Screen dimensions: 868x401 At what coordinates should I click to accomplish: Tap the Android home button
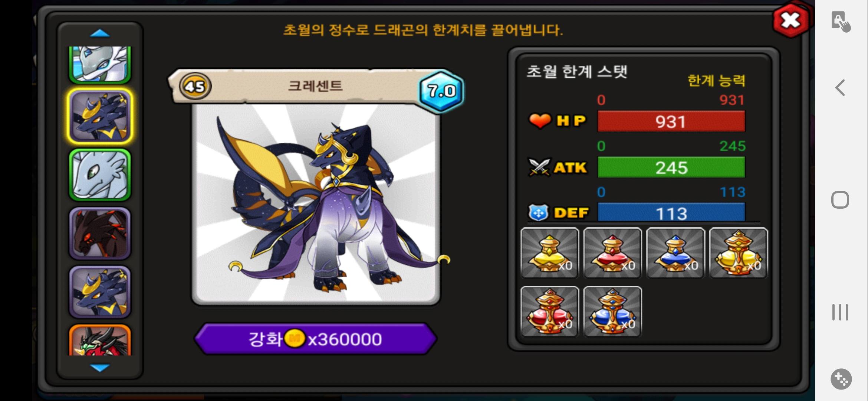(840, 200)
